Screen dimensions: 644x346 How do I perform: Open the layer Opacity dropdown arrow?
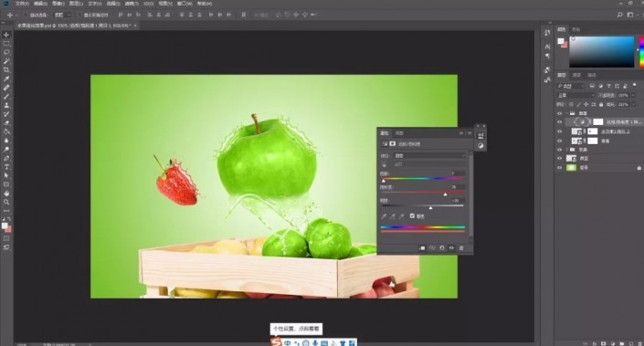(633, 95)
